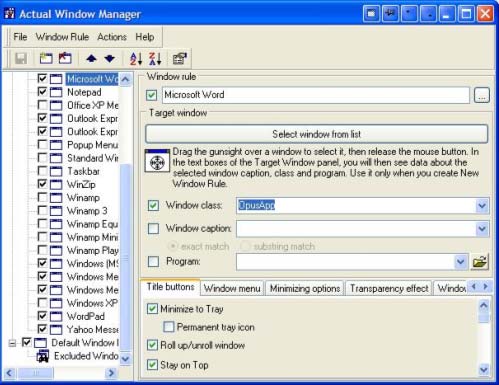This screenshot has width=499, height=385.
Task: Click the Window caption text field
Action: pyautogui.click(x=356, y=229)
